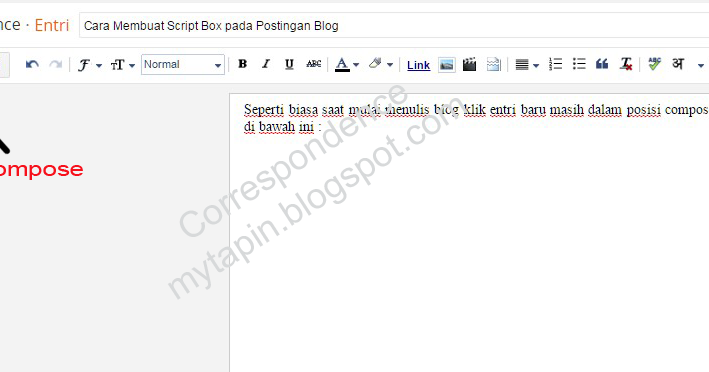Edit the post title field
The width and height of the screenshot is (709, 372).
394,26
